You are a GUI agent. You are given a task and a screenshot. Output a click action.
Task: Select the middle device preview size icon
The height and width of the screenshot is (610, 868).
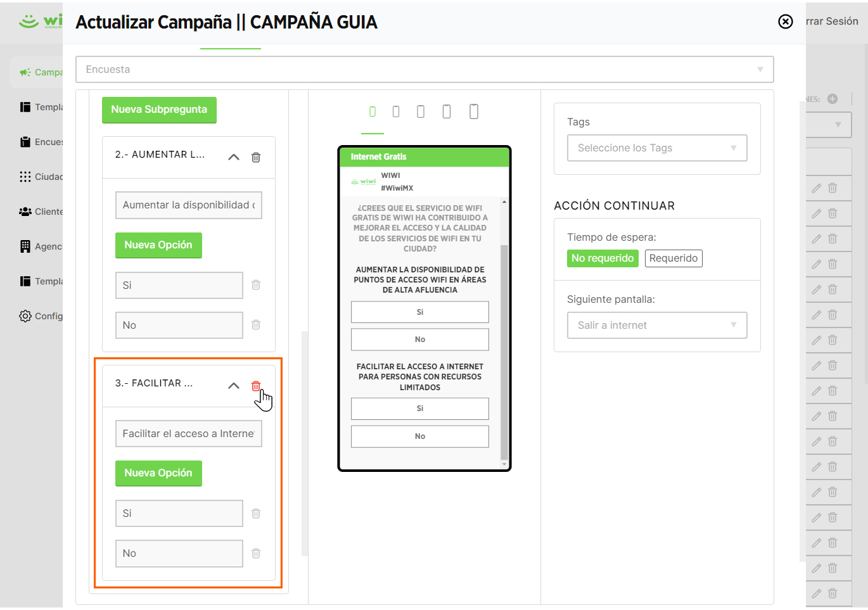[421, 111]
